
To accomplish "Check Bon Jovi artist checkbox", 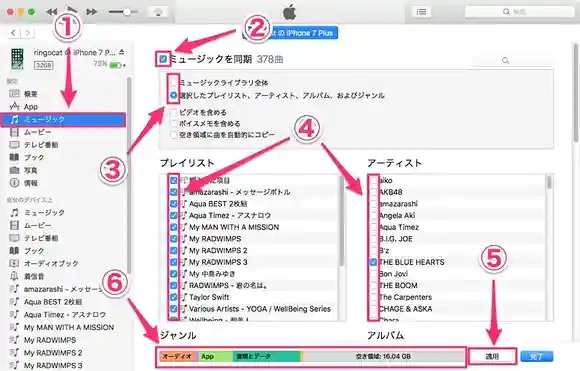I will click(x=374, y=274).
